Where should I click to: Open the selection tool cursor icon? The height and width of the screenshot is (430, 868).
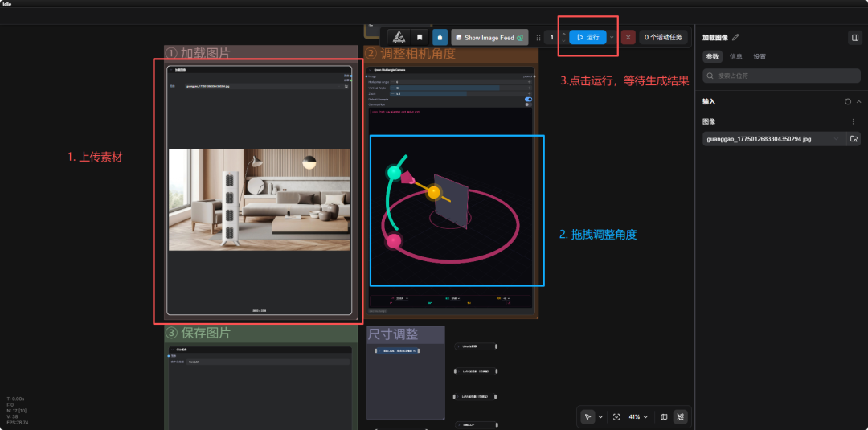(x=588, y=416)
